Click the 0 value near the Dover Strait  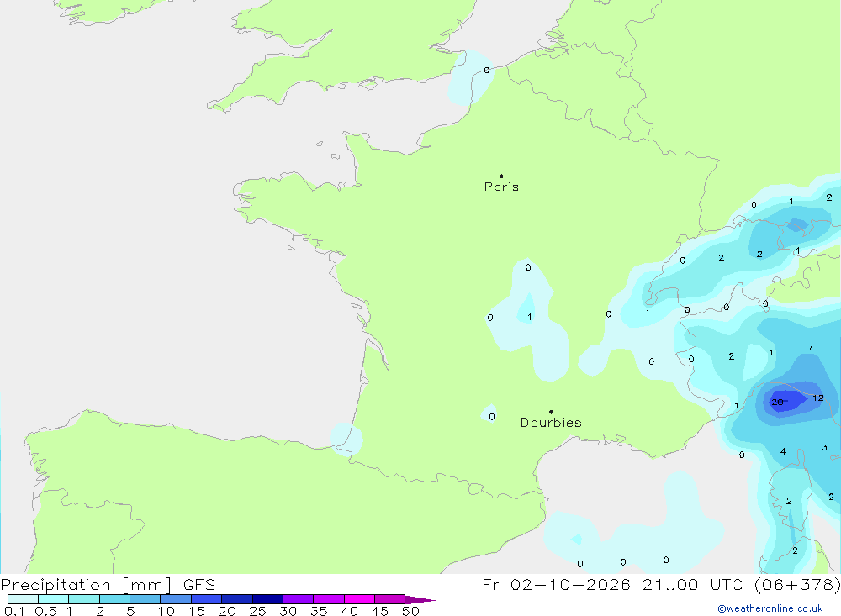(x=486, y=71)
